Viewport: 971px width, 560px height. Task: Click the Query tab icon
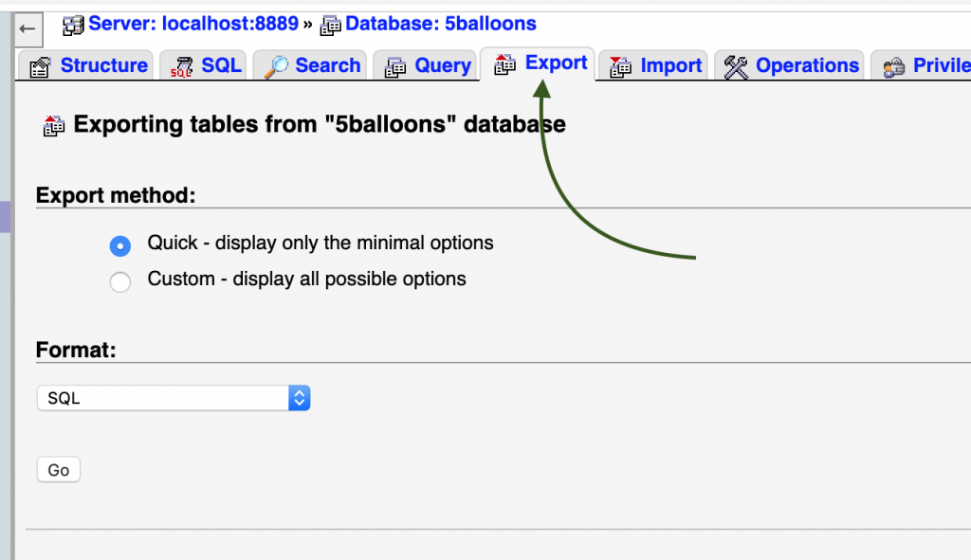(397, 65)
